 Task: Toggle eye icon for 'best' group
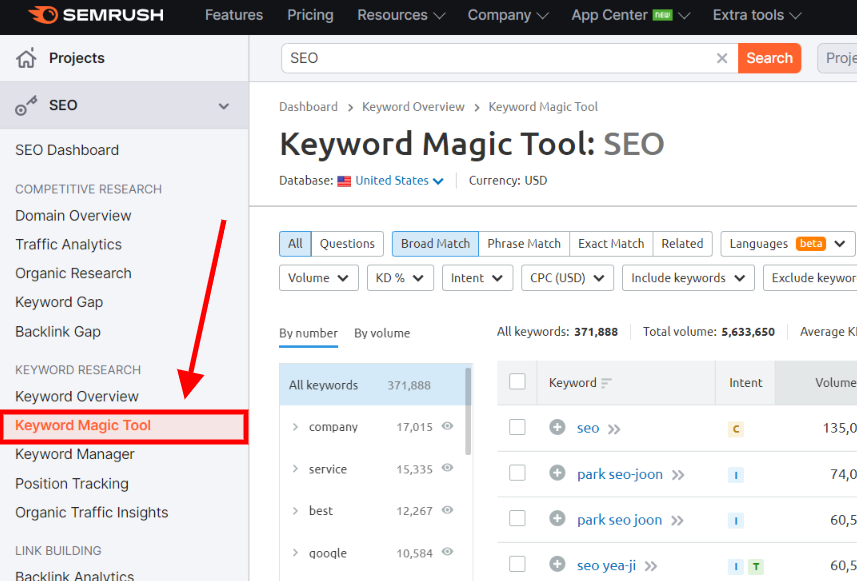447,510
